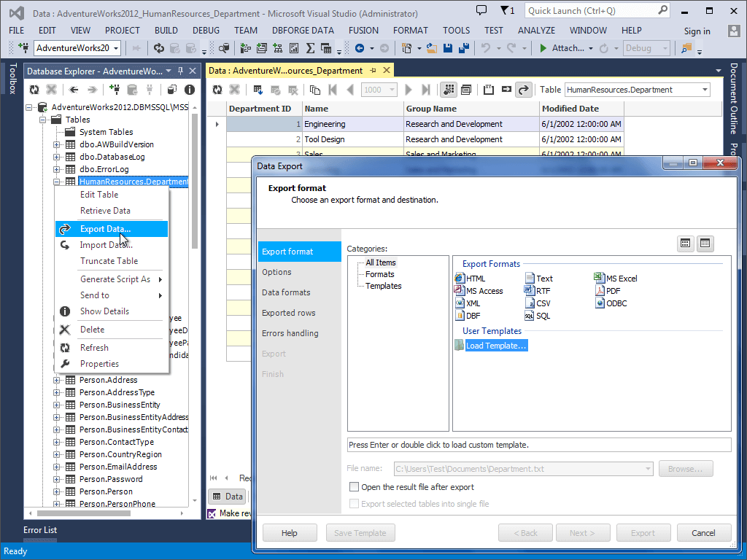Open FUSION menu

pos(363,31)
